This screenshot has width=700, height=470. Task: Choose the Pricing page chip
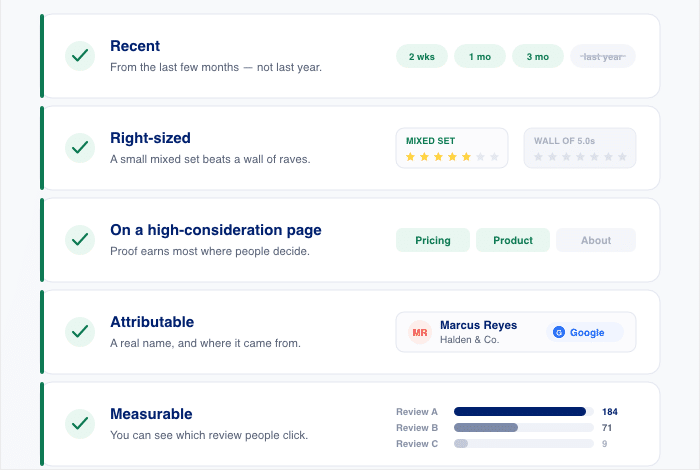pyautogui.click(x=433, y=240)
